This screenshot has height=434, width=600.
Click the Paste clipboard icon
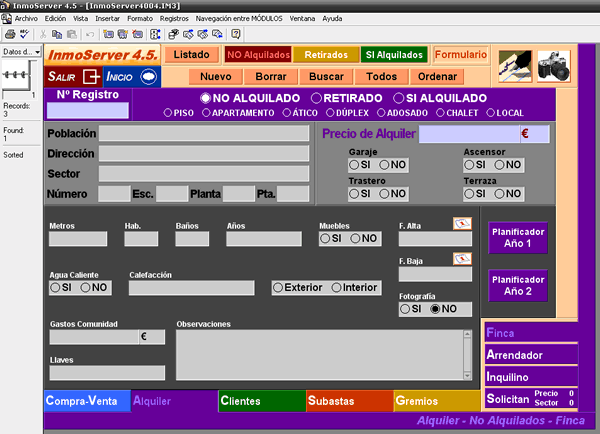[x=72, y=34]
